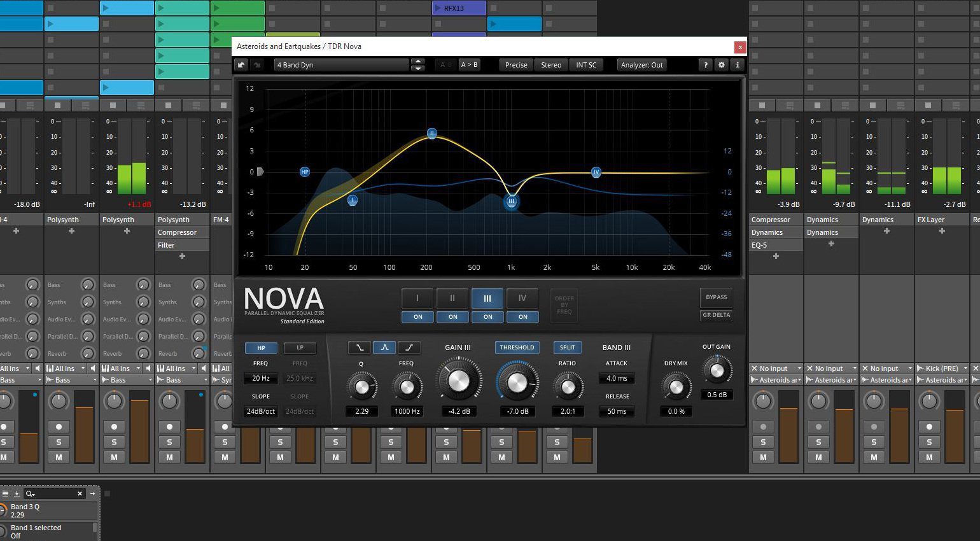Viewport: 980px width, 541px height.
Task: Adjust the OUT GAIN knob
Action: point(717,370)
